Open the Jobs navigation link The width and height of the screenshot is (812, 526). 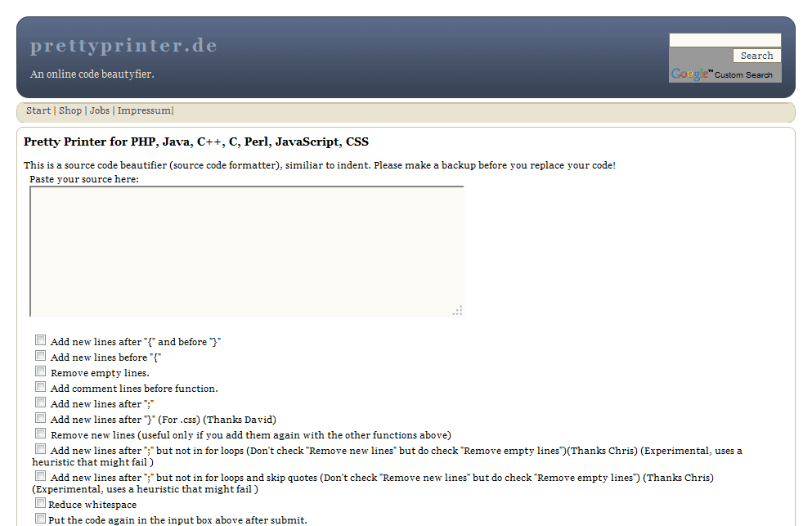(100, 110)
